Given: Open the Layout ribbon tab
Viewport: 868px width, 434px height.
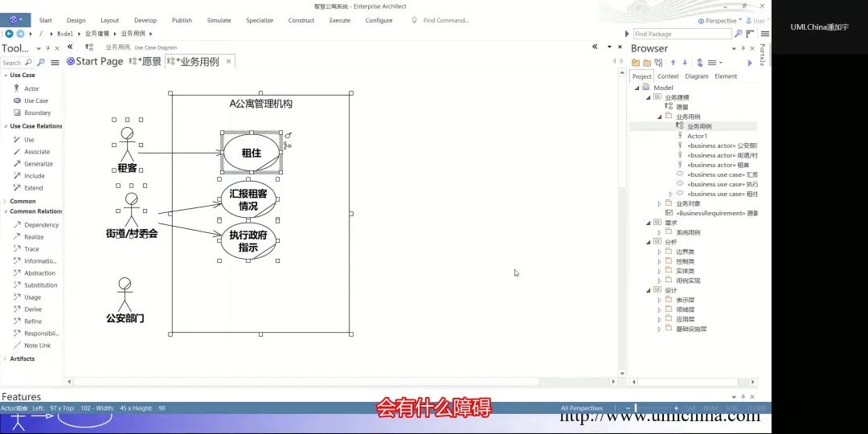Looking at the screenshot, I should pyautogui.click(x=109, y=20).
